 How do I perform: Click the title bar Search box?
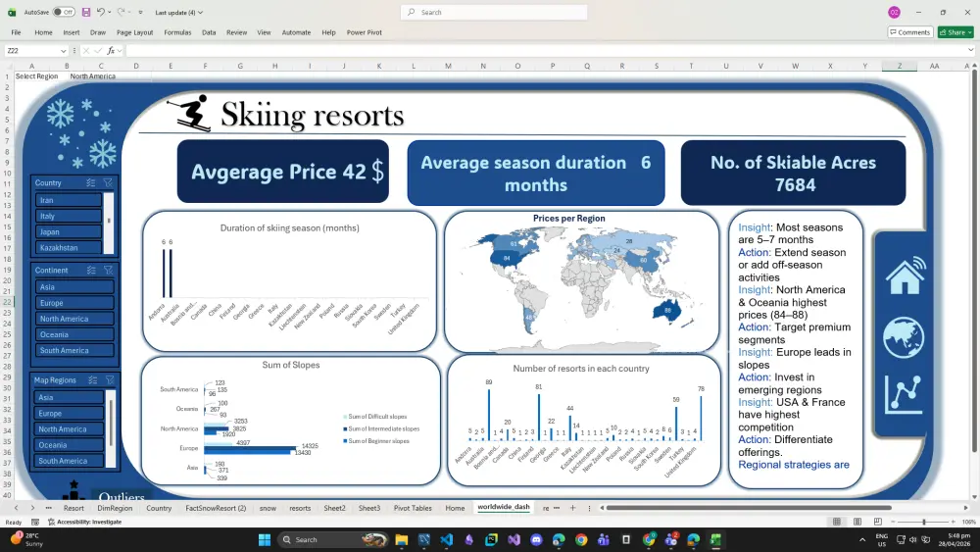[494, 12]
